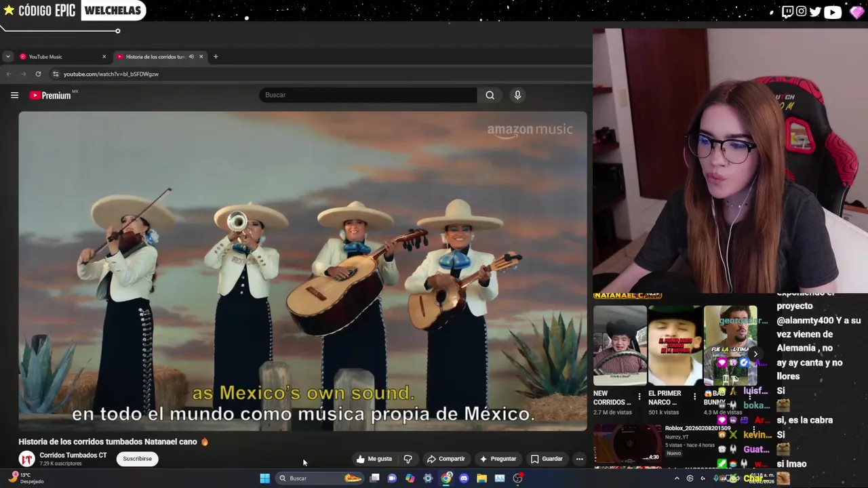
Task: Click the address bar URL
Action: pos(111,74)
